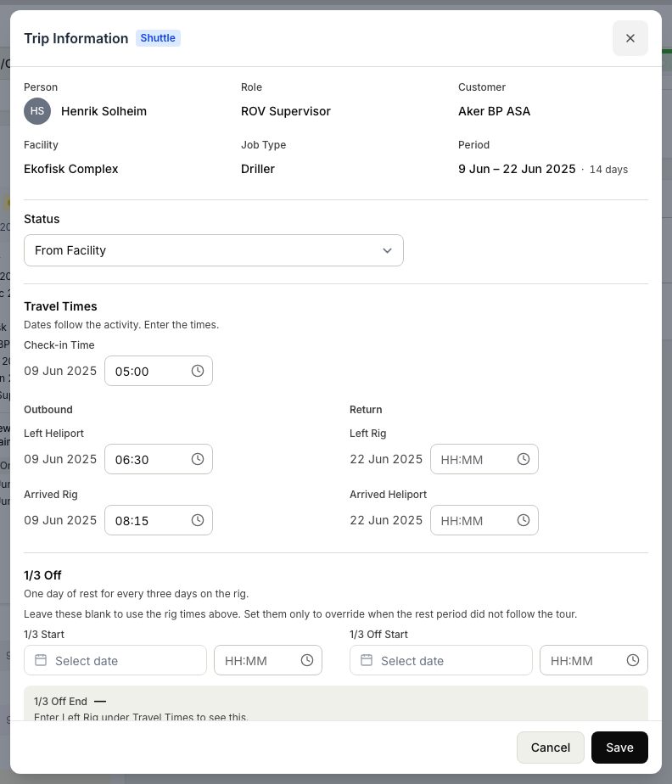
Task: Click the Cancel button
Action: (x=551, y=748)
